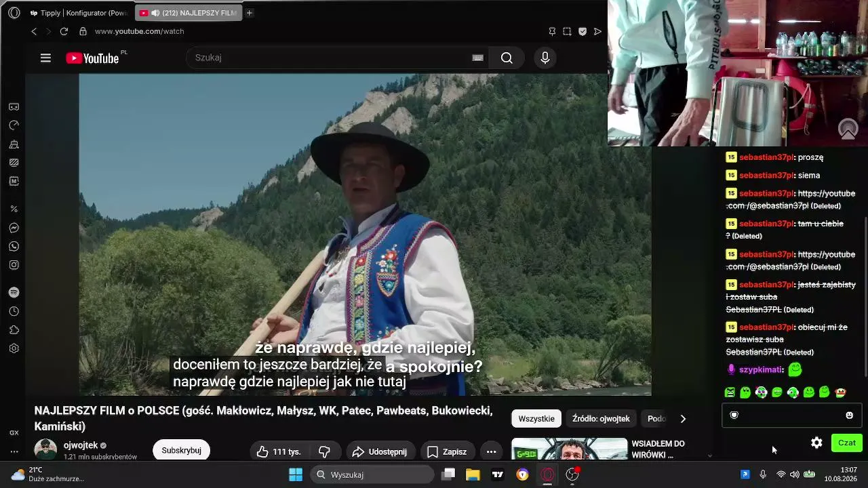Viewport: 868px width, 488px height.
Task: Open the ad blocker shield icon
Action: [x=583, y=31]
